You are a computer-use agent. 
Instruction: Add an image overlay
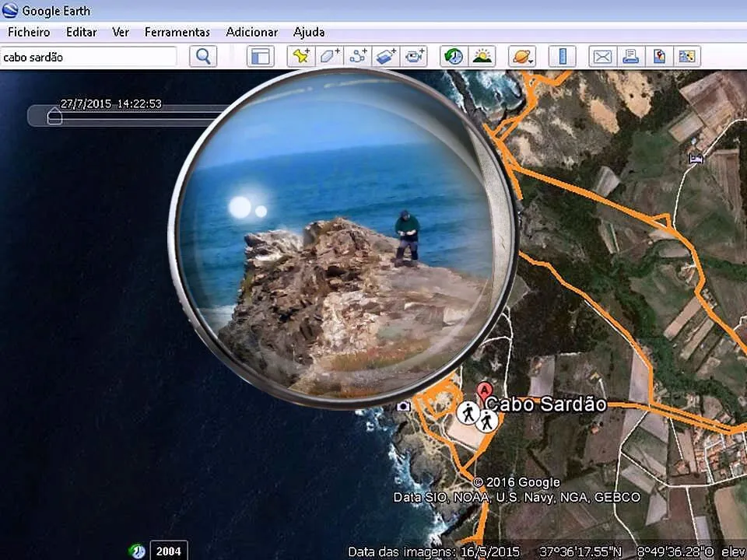[x=386, y=57]
